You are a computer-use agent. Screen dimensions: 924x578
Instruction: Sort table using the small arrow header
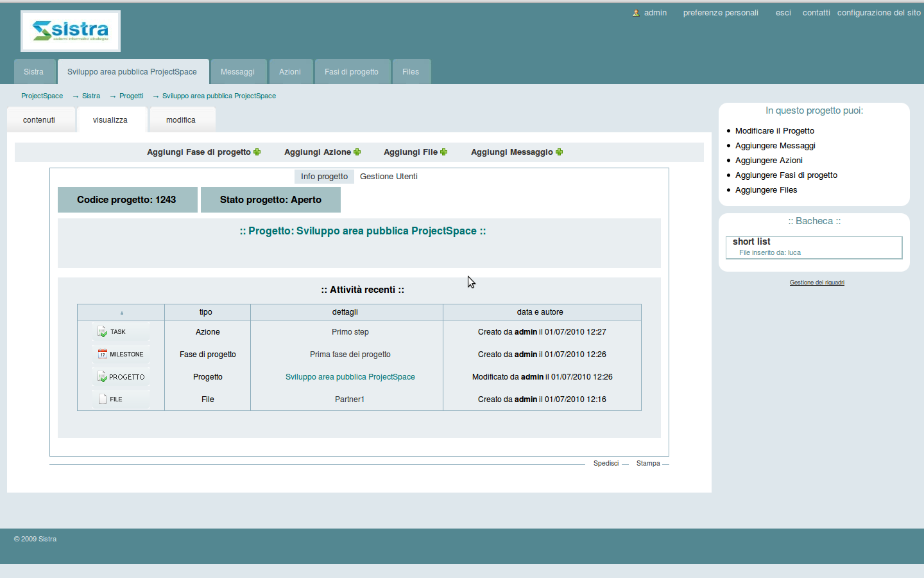[x=121, y=313]
